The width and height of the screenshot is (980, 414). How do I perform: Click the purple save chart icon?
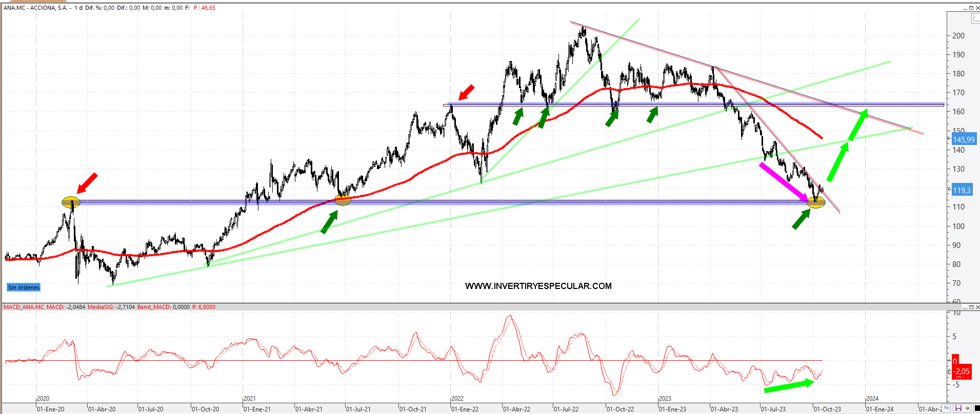pos(958,408)
